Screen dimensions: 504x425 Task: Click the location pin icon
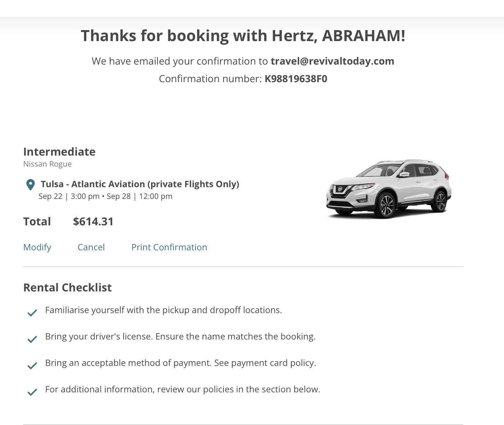(31, 184)
